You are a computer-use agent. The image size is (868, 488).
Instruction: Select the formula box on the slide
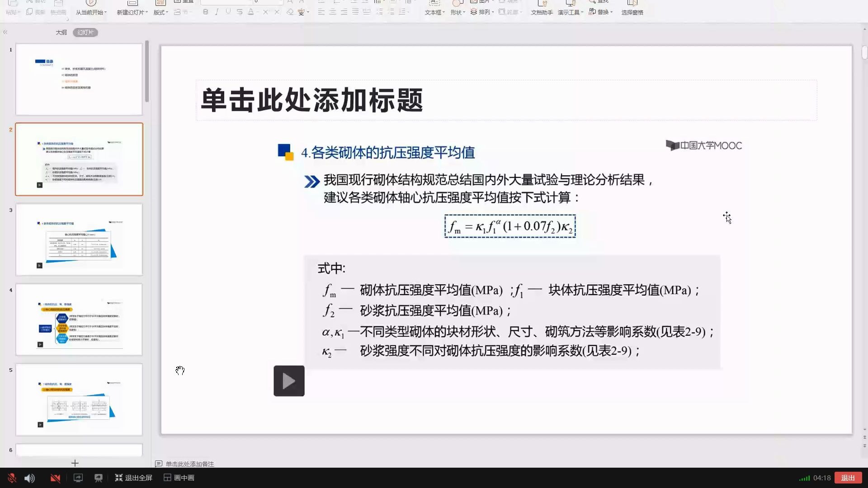tap(510, 226)
